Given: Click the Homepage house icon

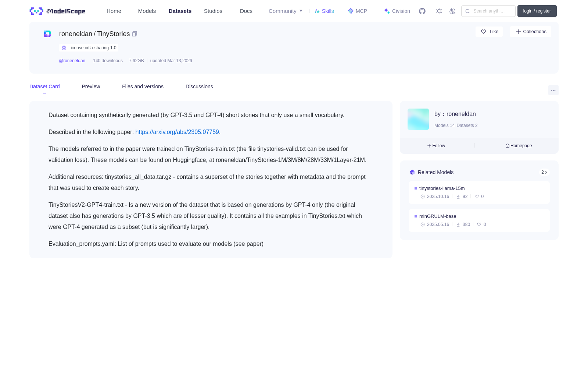Looking at the screenshot, I should point(508,146).
